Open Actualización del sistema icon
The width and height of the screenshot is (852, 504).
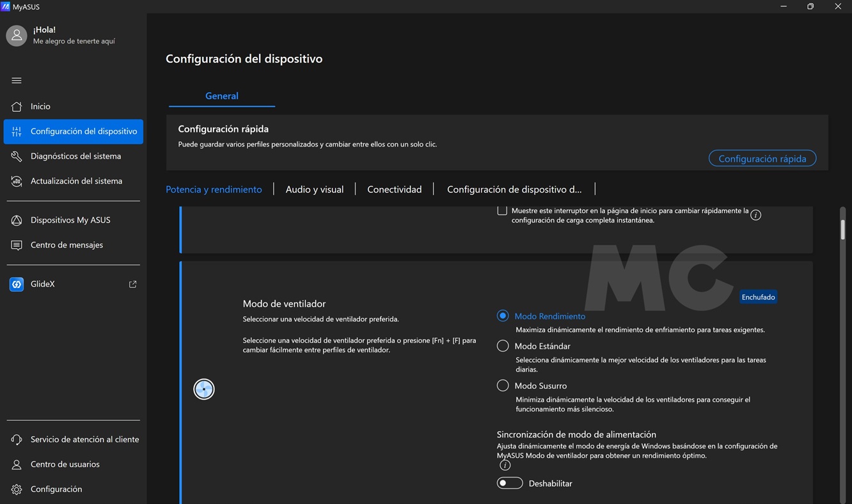click(17, 182)
